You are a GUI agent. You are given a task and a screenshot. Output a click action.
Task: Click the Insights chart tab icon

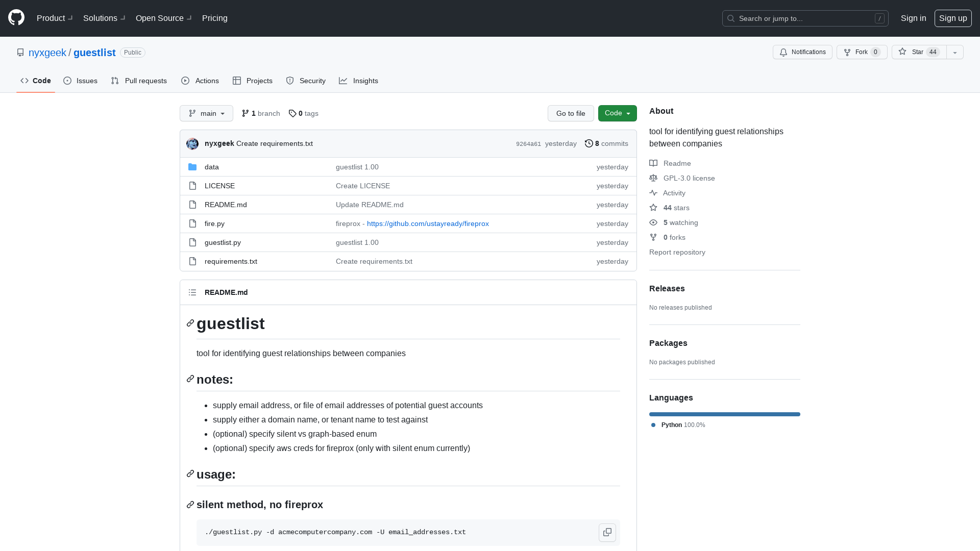[x=342, y=81]
